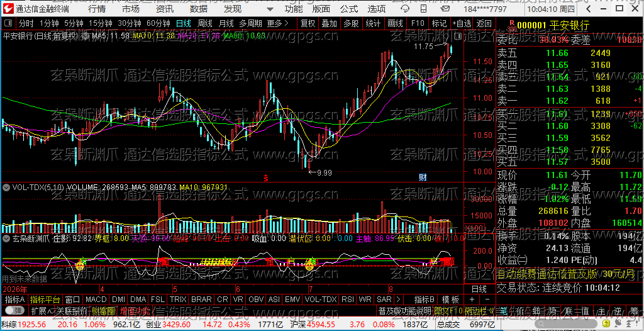This screenshot has width=644, height=331.
Task: Toggle 叠加 overlay on the chart
Action: 329,23
